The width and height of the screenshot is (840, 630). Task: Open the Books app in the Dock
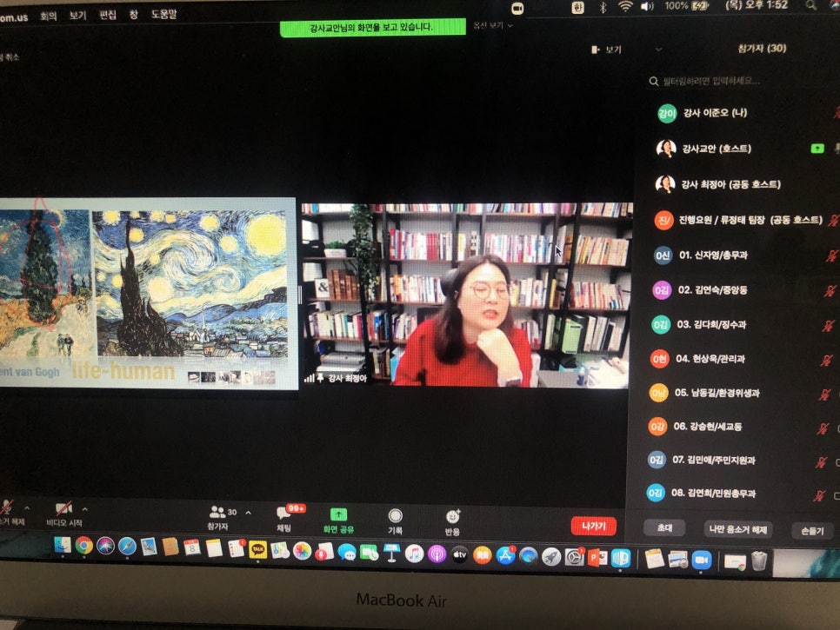[x=482, y=555]
